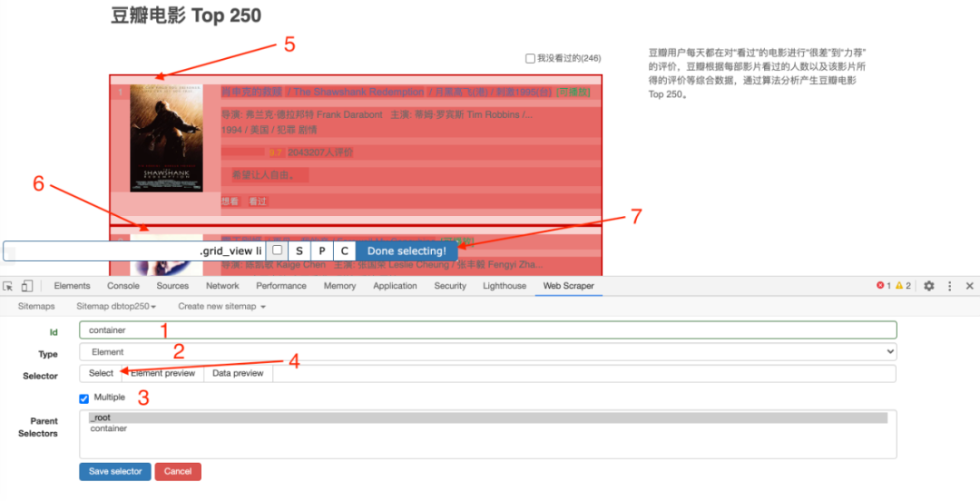Open DevTools settings gear icon

(929, 286)
